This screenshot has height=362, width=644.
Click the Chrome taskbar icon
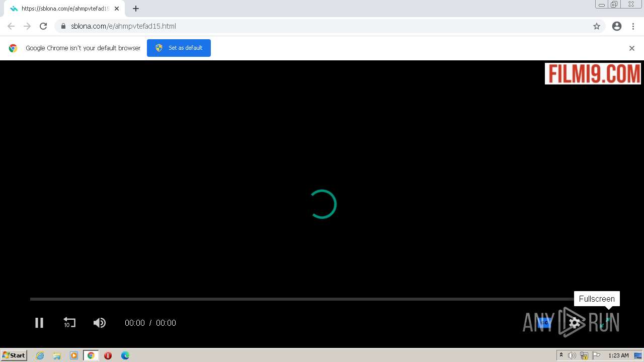pyautogui.click(x=91, y=355)
